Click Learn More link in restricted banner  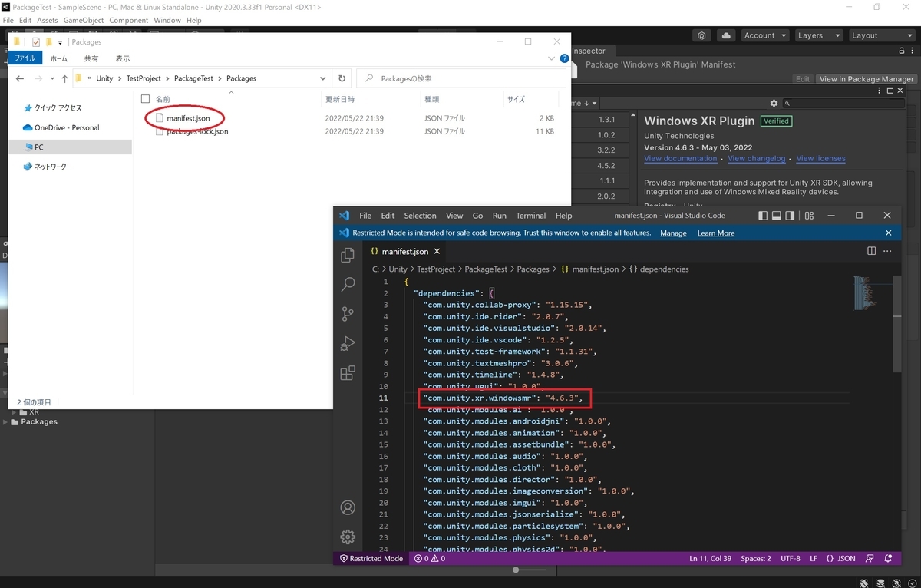click(x=715, y=233)
